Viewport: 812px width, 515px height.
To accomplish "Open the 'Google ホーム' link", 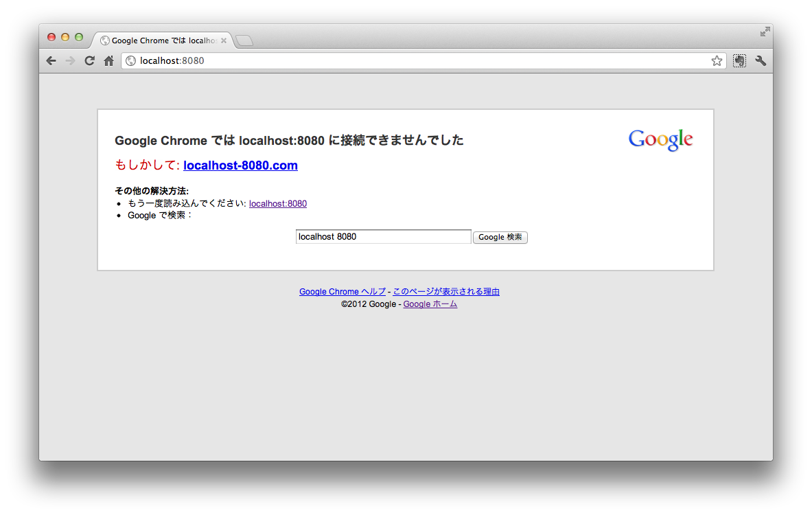I will click(430, 304).
